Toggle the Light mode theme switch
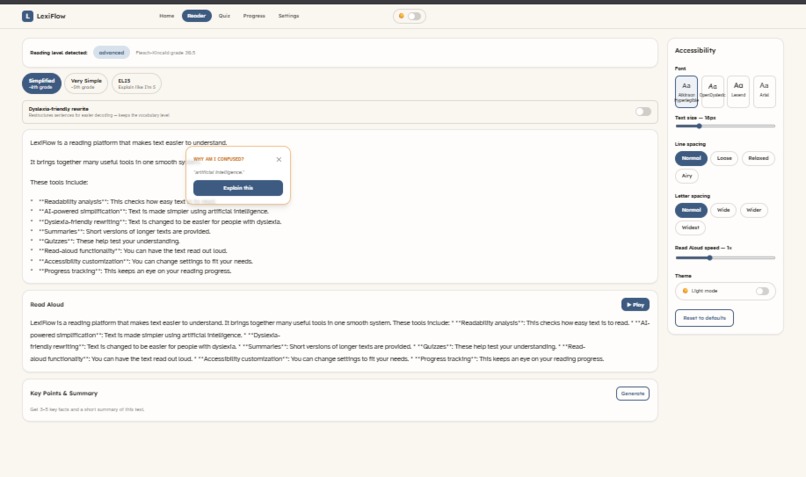Image resolution: width=806 pixels, height=477 pixels. pyautogui.click(x=762, y=291)
